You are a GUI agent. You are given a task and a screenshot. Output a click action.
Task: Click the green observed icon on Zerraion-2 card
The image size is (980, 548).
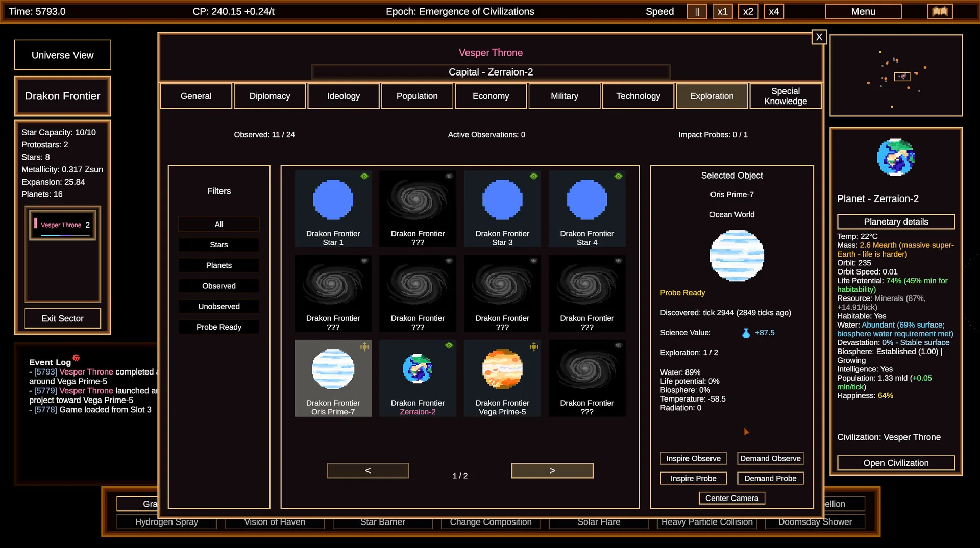[x=449, y=345]
